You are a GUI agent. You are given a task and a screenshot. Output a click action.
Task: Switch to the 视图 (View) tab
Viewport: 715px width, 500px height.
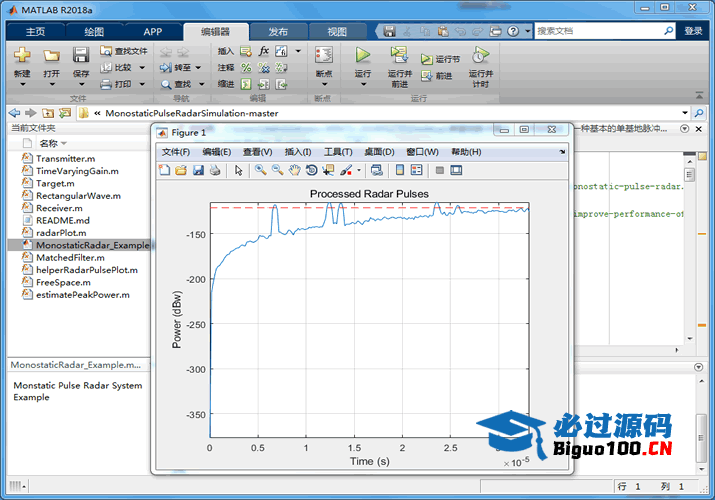click(x=337, y=31)
